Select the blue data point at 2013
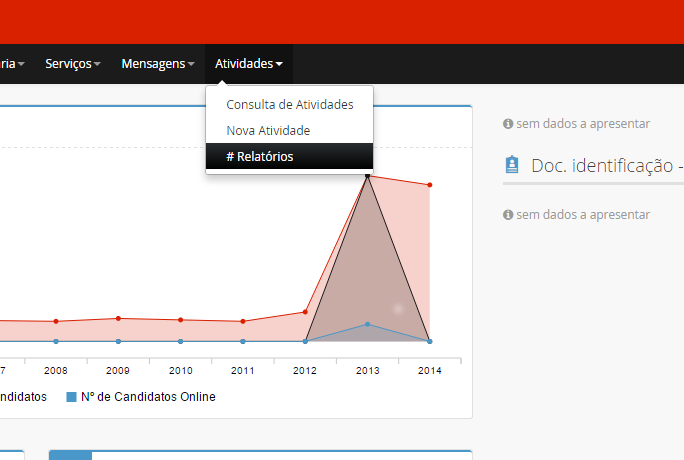 367,324
